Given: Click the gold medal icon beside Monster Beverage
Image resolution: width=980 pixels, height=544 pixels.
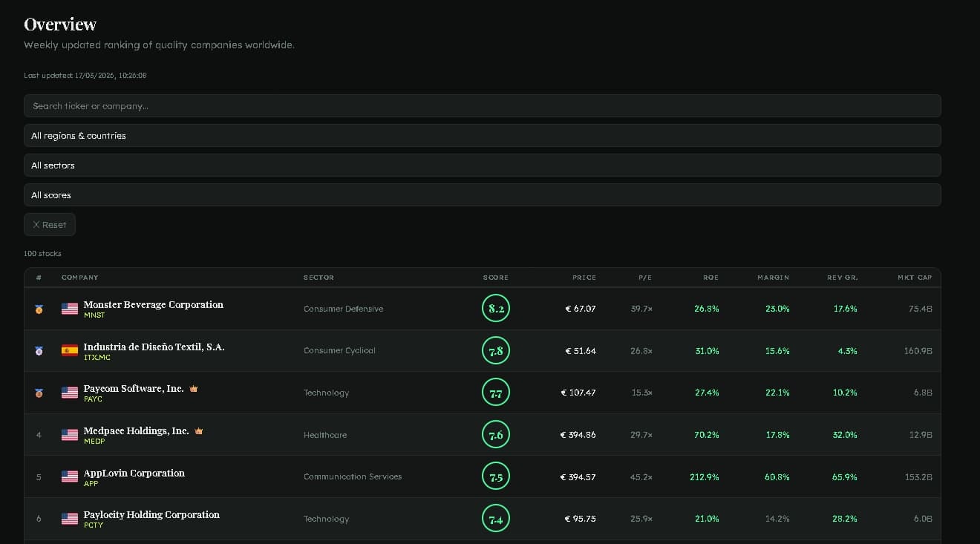Looking at the screenshot, I should [39, 309].
